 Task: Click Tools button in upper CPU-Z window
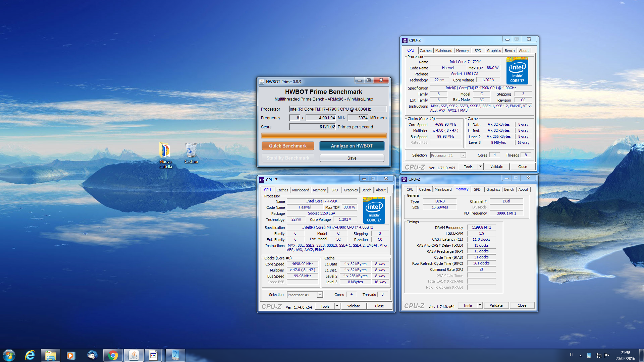pyautogui.click(x=468, y=167)
